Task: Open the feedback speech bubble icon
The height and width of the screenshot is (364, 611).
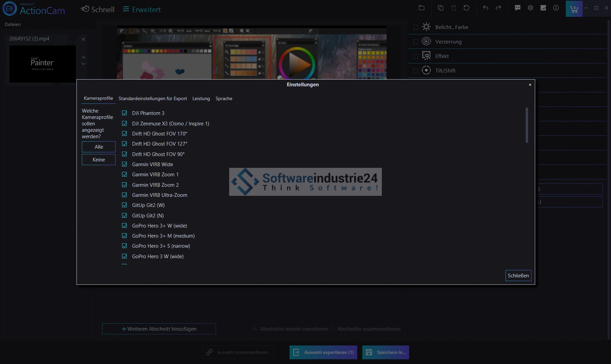Action: pos(518,8)
